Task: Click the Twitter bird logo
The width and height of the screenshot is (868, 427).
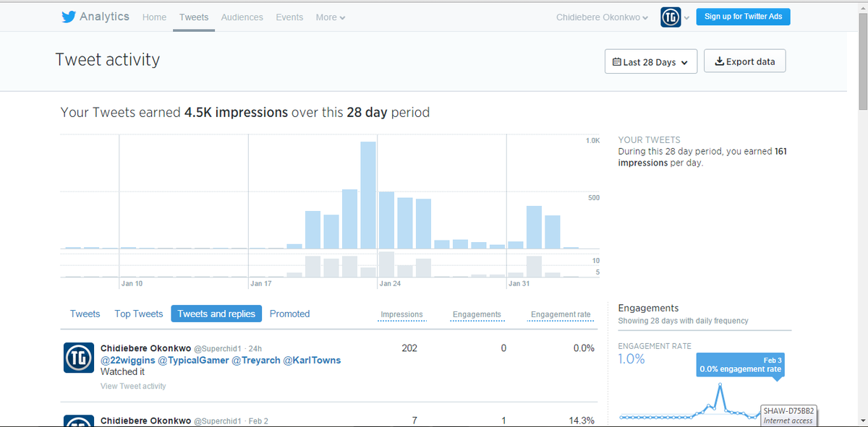Action: click(x=68, y=17)
